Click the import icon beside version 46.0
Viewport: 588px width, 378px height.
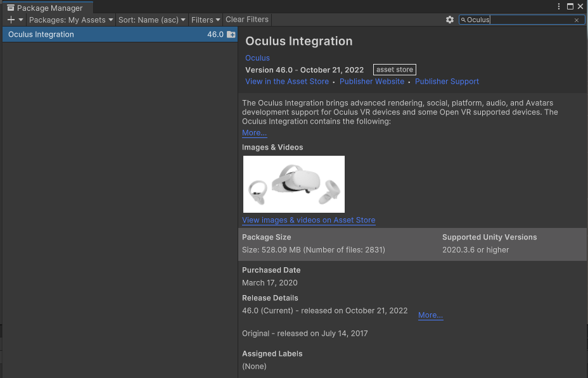(x=231, y=35)
